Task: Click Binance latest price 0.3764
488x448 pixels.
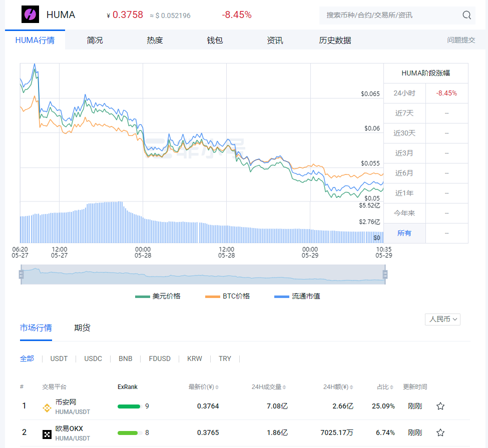Action: pyautogui.click(x=208, y=406)
